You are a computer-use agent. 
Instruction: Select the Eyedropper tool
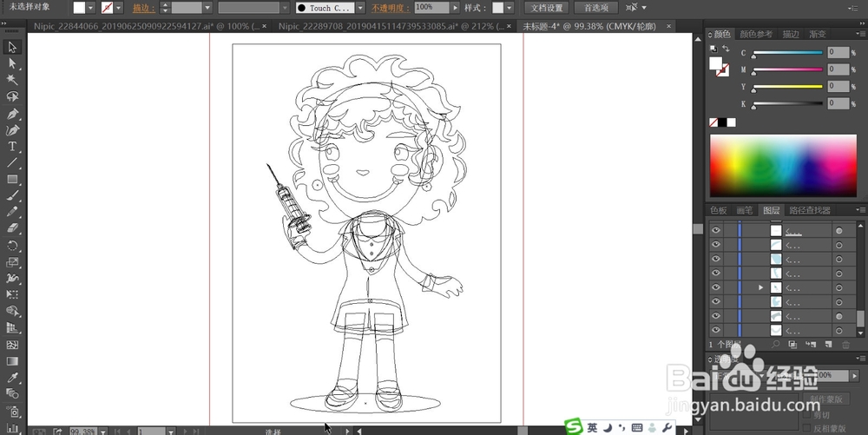point(12,378)
